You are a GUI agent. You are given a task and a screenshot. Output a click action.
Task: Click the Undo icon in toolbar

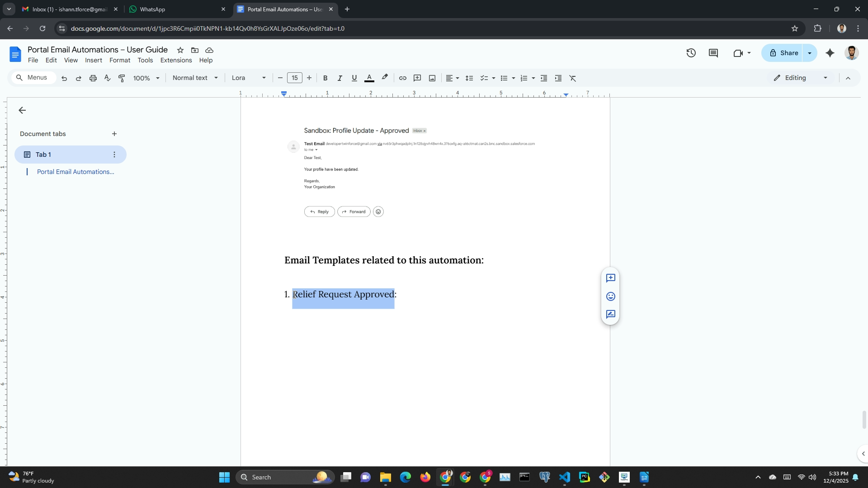pyautogui.click(x=64, y=78)
